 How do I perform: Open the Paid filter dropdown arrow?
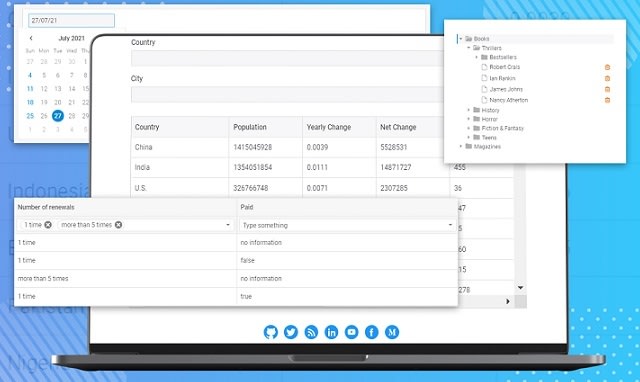click(450, 225)
